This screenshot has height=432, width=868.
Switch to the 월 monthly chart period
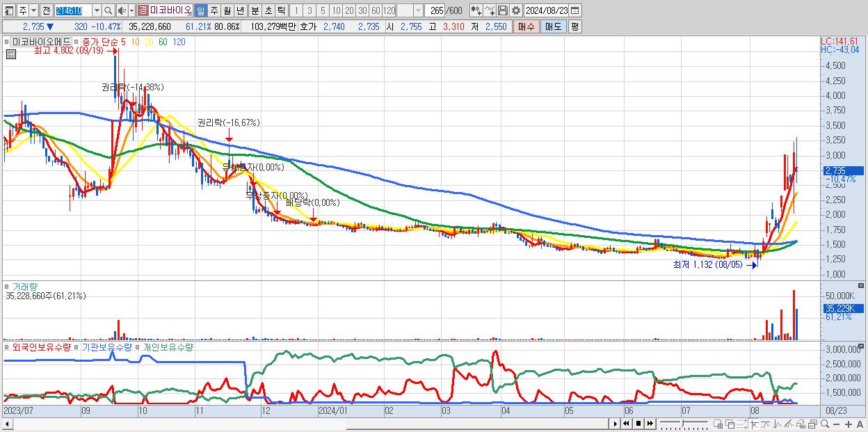pos(227,11)
